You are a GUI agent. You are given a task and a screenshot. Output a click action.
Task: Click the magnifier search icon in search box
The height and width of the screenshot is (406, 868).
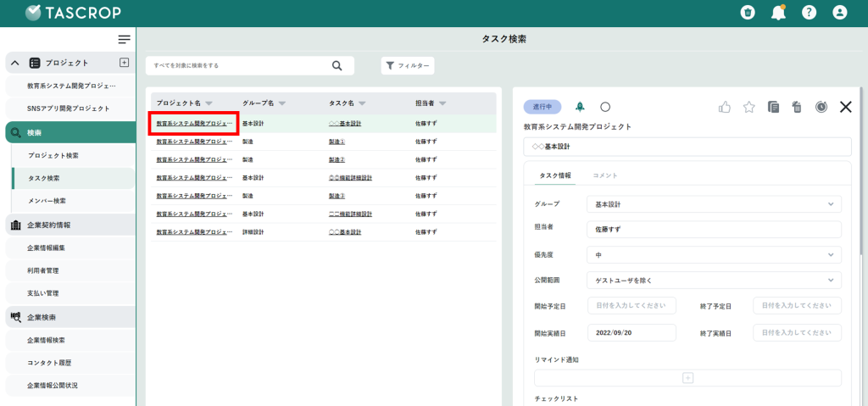point(337,65)
